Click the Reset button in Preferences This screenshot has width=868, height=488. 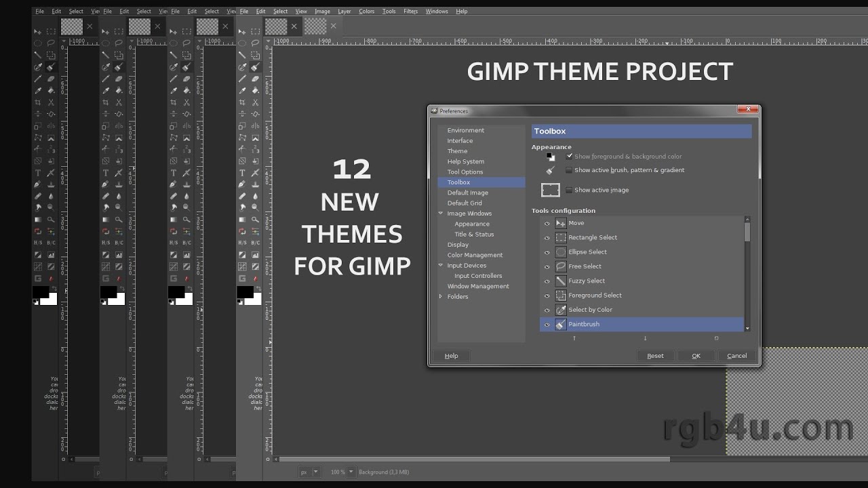coord(655,356)
